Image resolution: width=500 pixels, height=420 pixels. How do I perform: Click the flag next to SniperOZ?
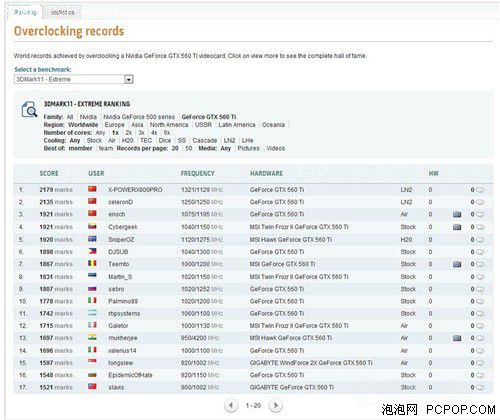click(92, 239)
